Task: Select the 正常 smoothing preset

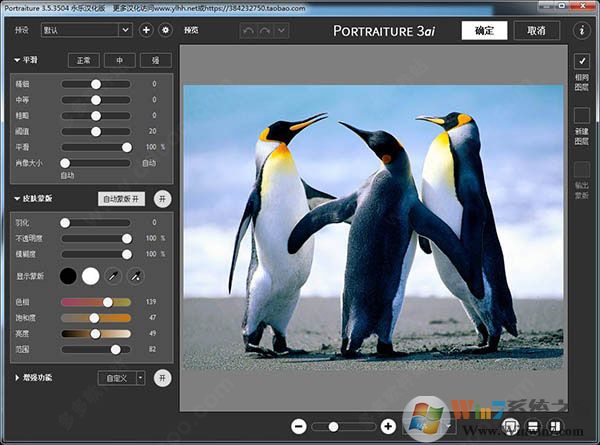Action: point(85,61)
